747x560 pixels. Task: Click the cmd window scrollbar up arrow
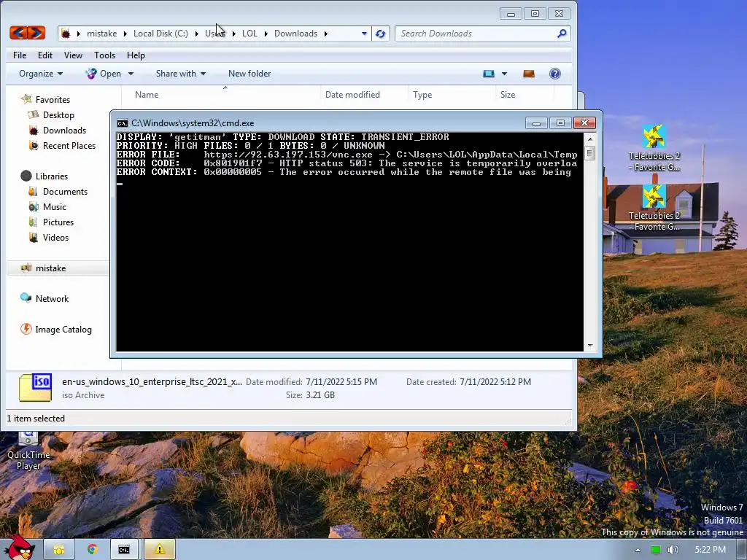(589, 139)
